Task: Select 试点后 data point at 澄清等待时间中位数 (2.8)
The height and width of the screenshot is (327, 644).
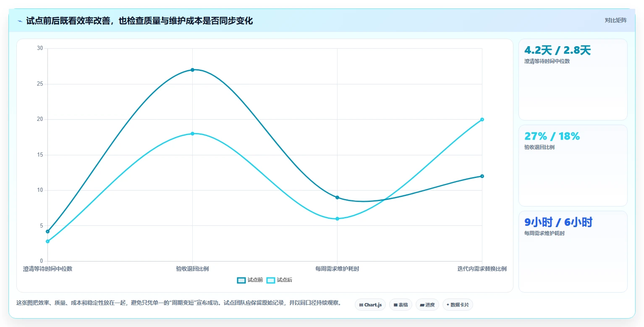Action: [x=47, y=241]
